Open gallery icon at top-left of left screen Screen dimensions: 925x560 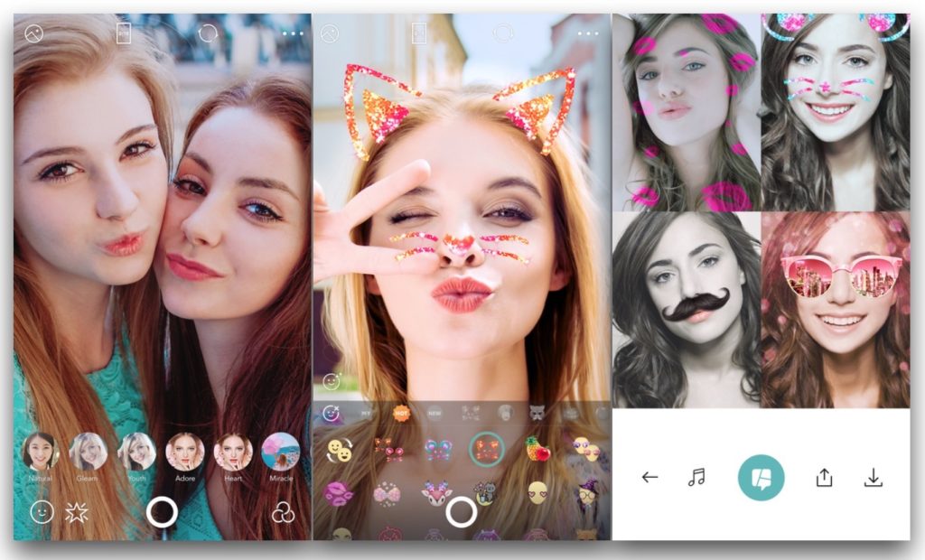pos(34,33)
